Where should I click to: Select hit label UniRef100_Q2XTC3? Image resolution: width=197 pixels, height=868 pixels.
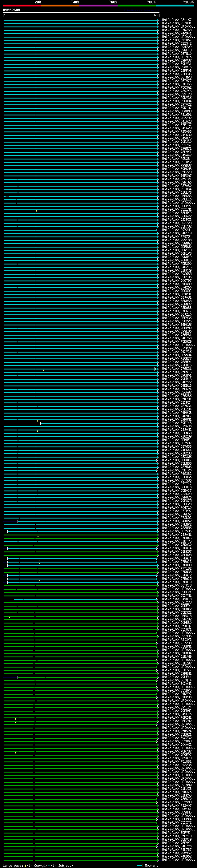177,94
